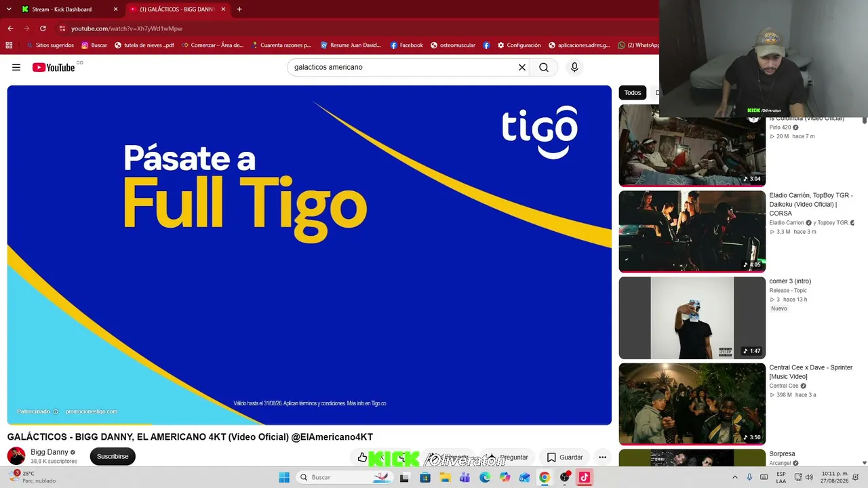Viewport: 868px width, 488px height.
Task: Open the osteomuscular bookmark
Action: tap(453, 45)
